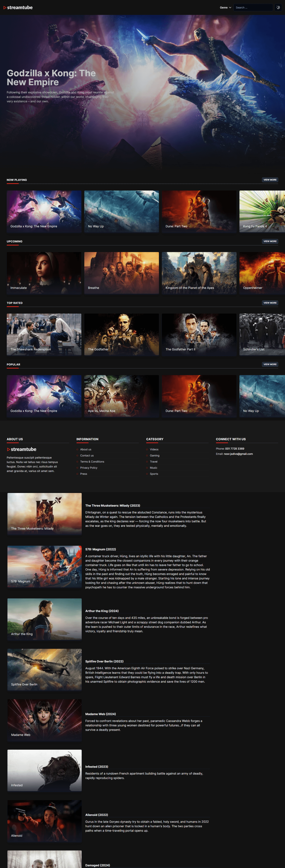
Task: Open The Shawshank Redemption card
Action: click(44, 334)
